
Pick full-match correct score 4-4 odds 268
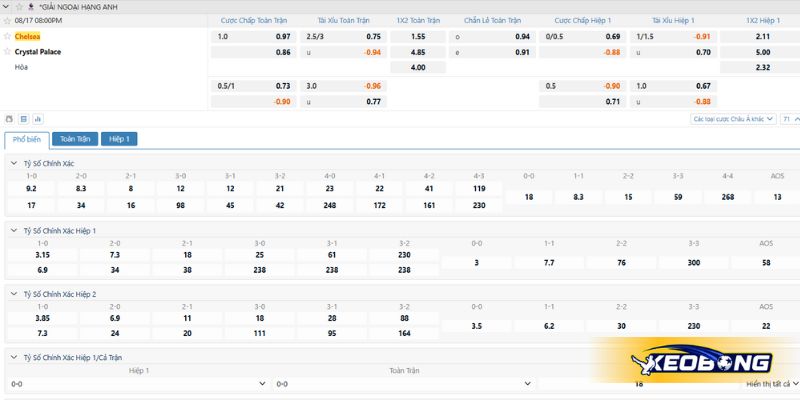(x=728, y=197)
